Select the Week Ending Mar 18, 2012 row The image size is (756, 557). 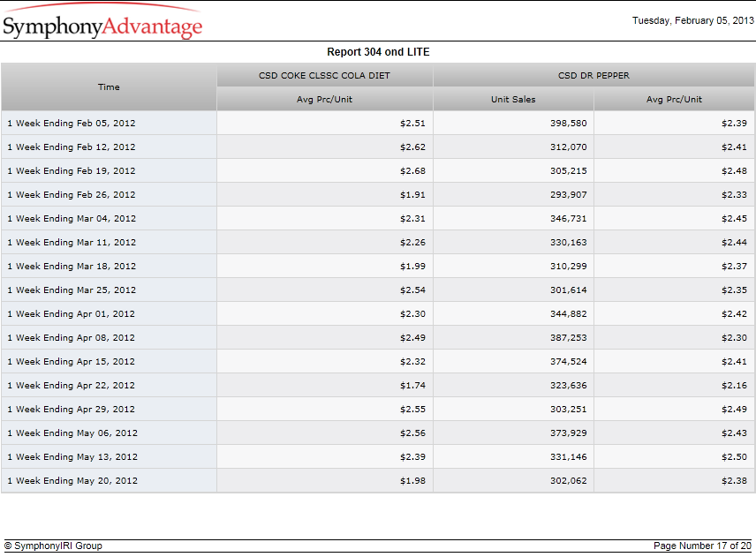click(378, 267)
